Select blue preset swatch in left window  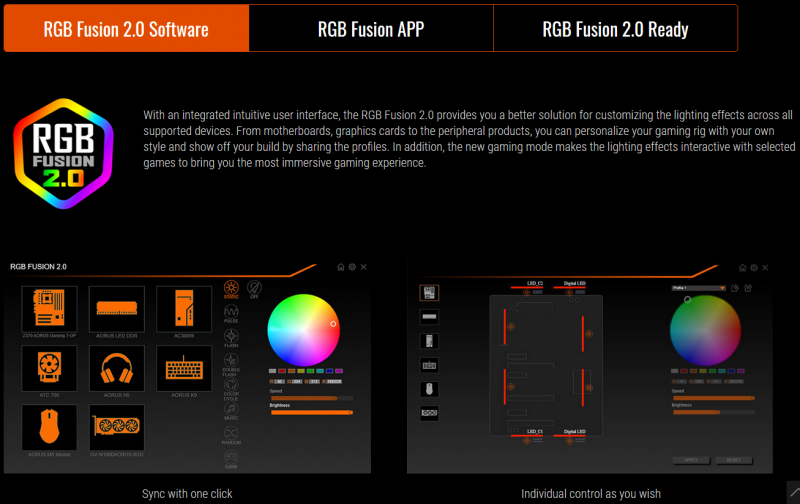coord(330,371)
